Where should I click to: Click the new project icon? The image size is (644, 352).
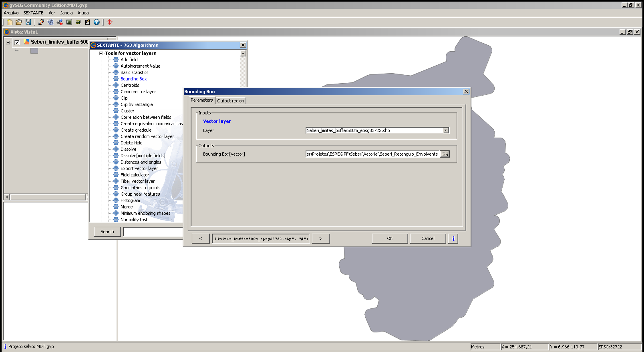coord(10,22)
